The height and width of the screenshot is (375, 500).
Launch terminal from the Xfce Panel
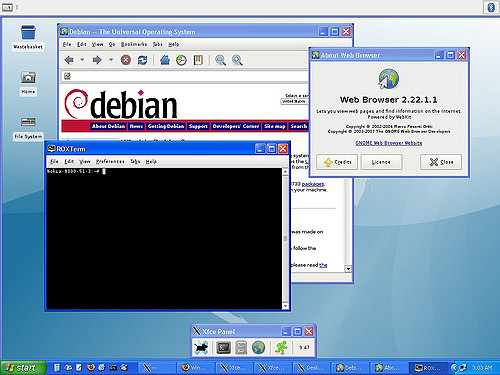coord(224,347)
